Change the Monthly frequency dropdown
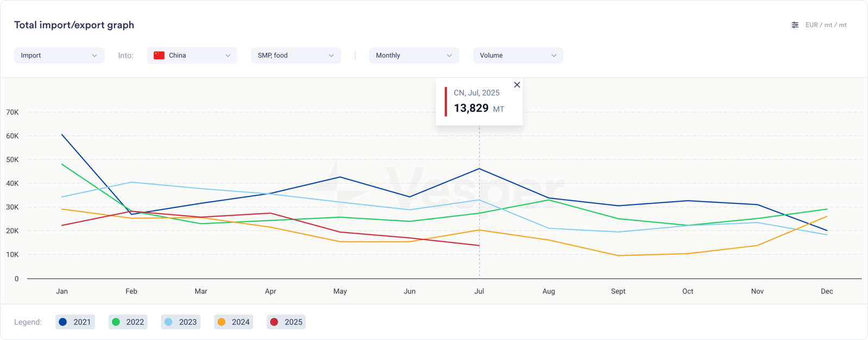Image resolution: width=868 pixels, height=340 pixels. (414, 55)
